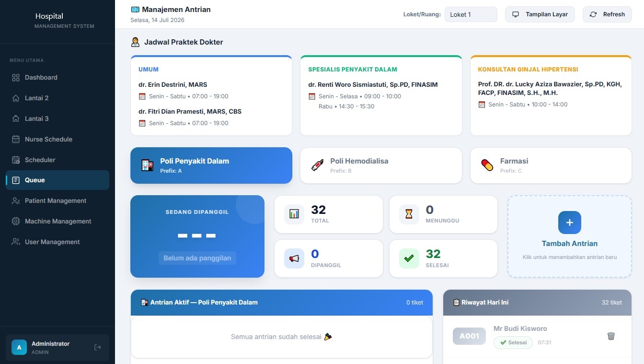The width and height of the screenshot is (644, 364).
Task: Click the 07:31 timestamp on A001
Action: click(544, 343)
